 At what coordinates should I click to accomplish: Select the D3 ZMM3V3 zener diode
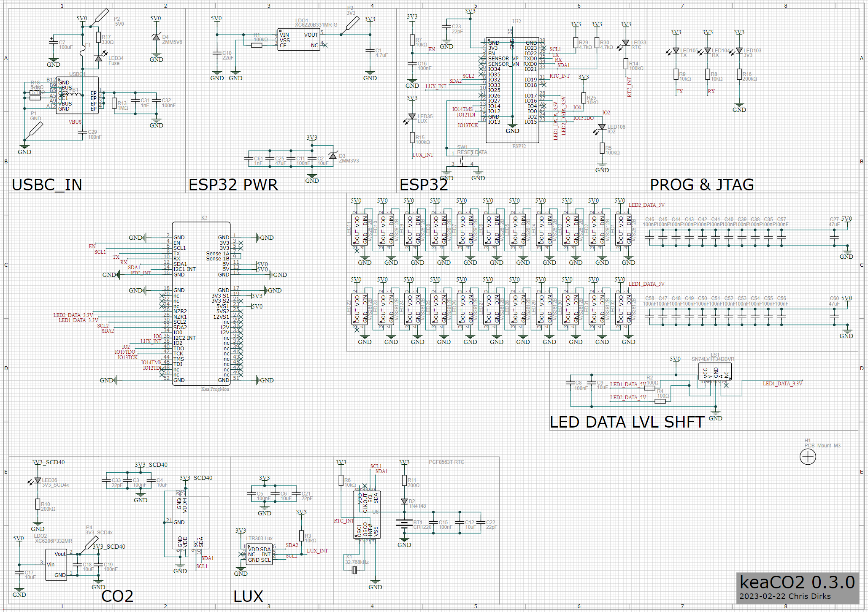point(333,156)
